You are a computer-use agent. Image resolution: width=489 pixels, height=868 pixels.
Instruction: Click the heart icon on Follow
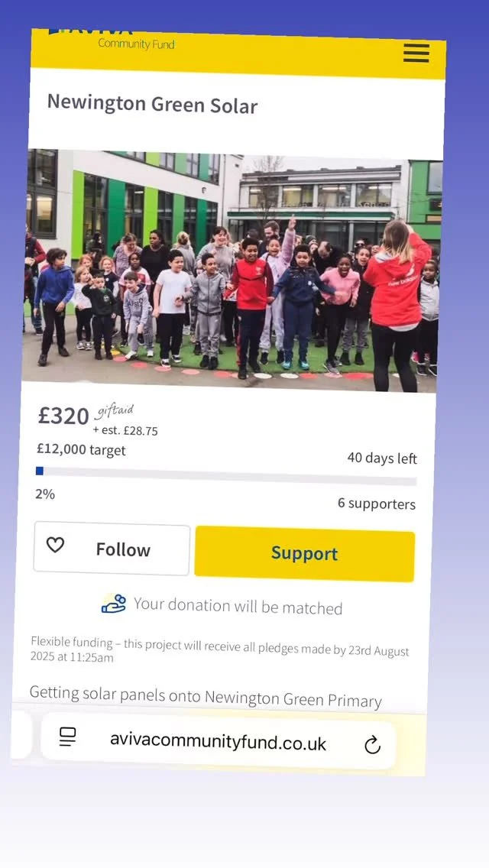55,546
